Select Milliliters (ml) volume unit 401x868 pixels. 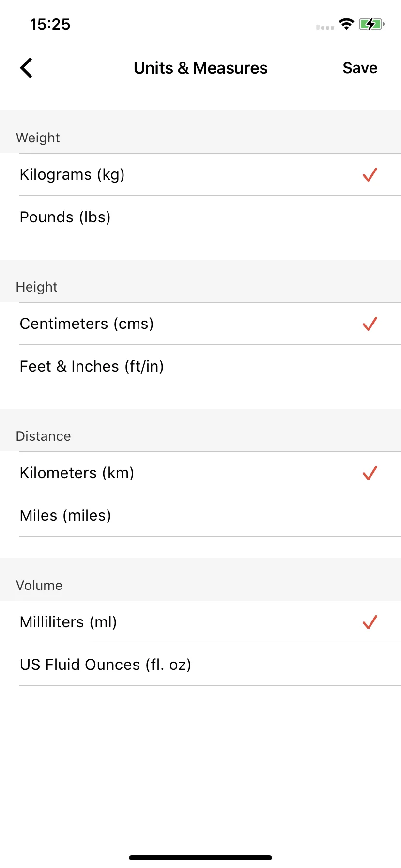click(x=200, y=622)
